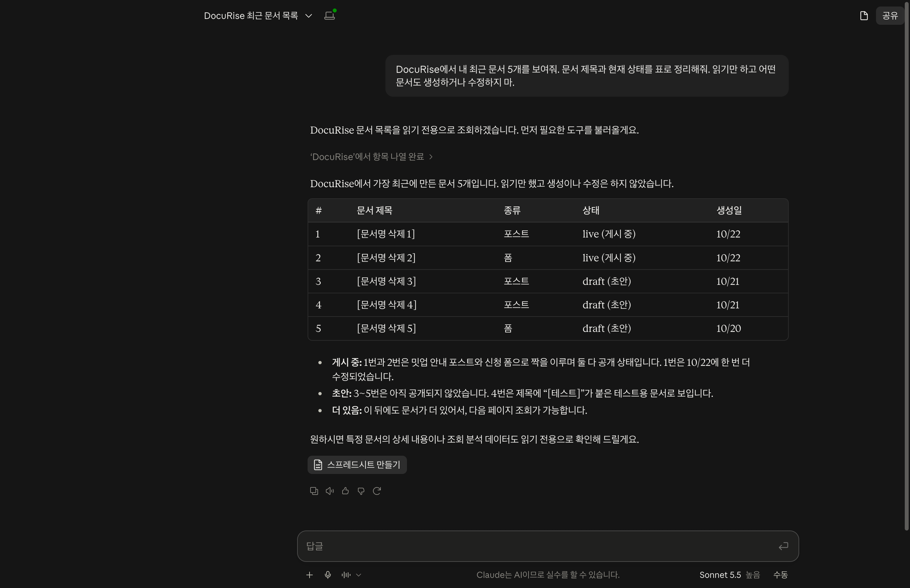Give a thumbs up to the response
The height and width of the screenshot is (588, 910).
click(345, 491)
